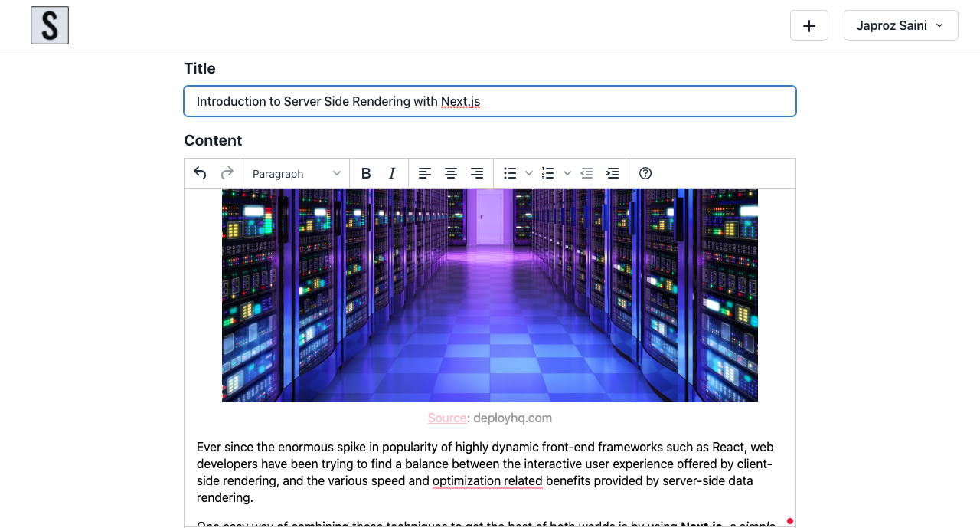Expand numbered list style options
This screenshot has width=980, height=528.
pyautogui.click(x=567, y=173)
